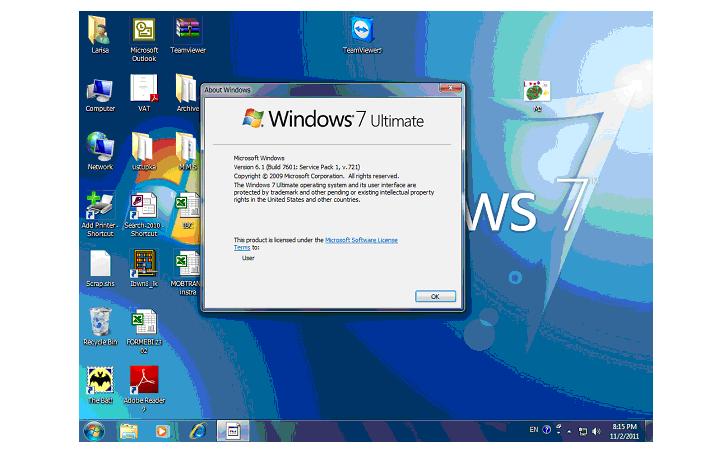
Task: Select the FORMEBI 23 02 Excel file
Action: click(144, 331)
